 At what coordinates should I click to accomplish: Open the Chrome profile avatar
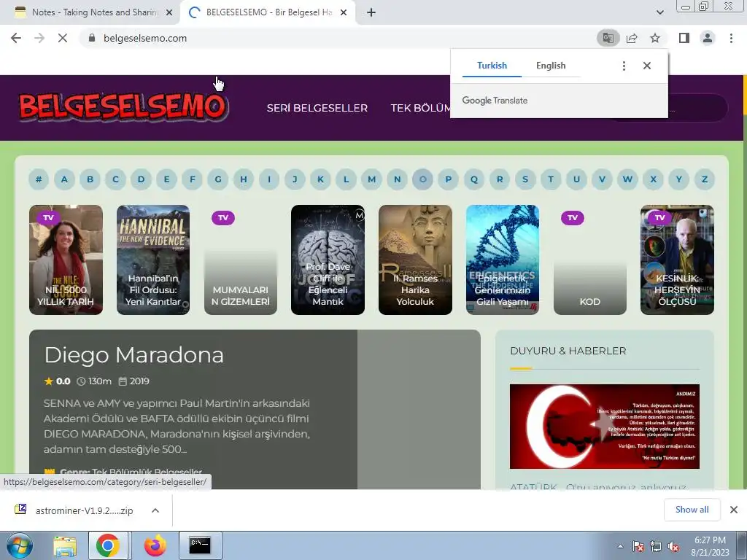[708, 38]
